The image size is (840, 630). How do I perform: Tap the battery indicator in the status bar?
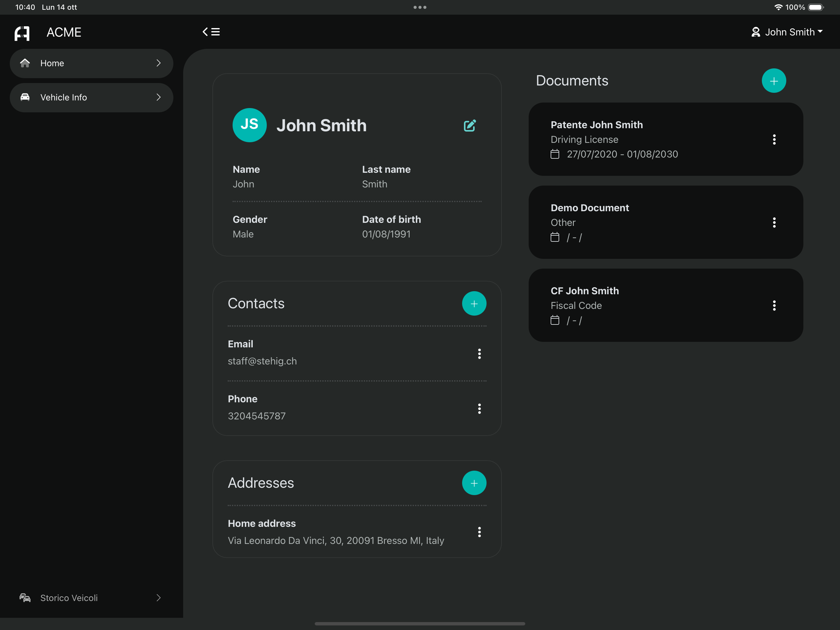click(x=816, y=7)
